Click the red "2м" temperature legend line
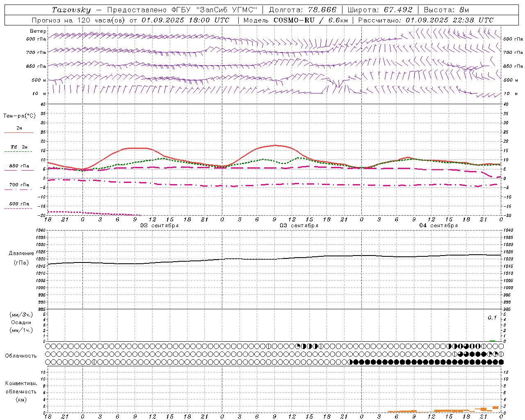The width and height of the screenshot is (525, 420). point(19,133)
